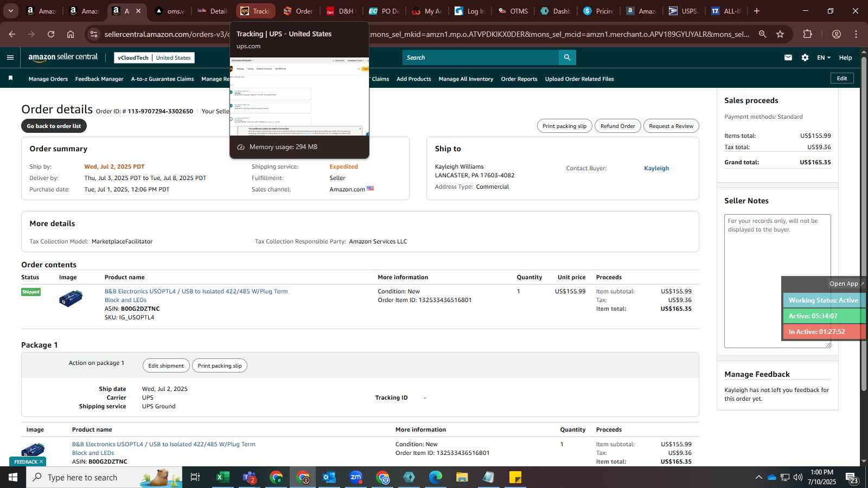The height and width of the screenshot is (488, 868).
Task: Open the settings gear icon
Action: [x=805, y=57]
